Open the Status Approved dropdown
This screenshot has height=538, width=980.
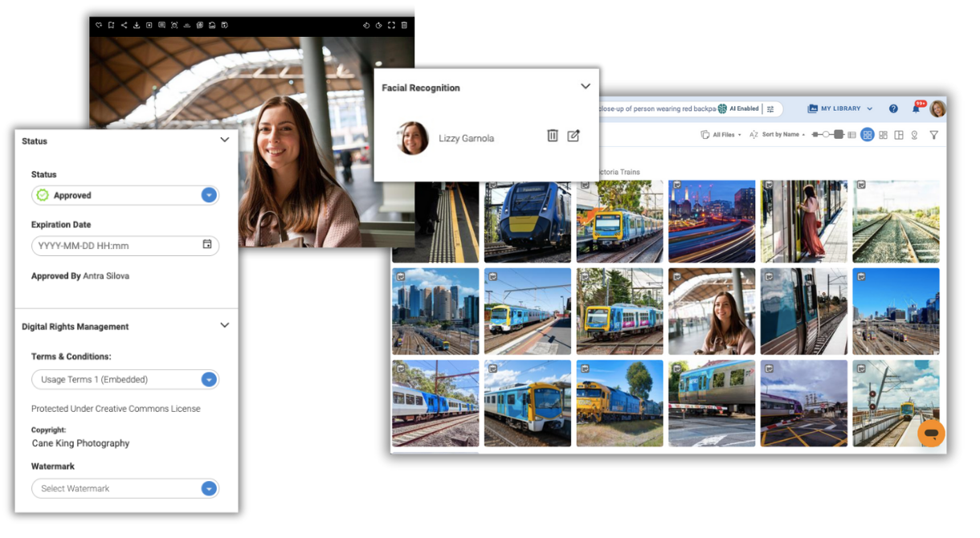[209, 195]
